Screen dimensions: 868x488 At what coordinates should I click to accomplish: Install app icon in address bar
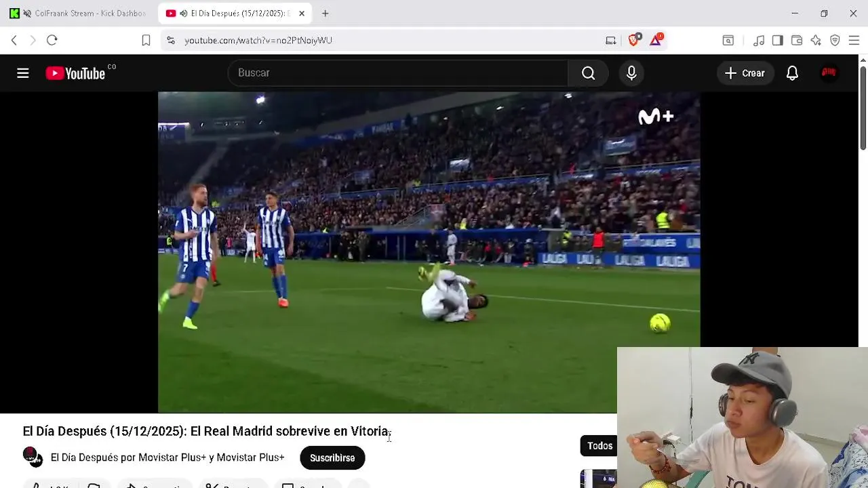point(610,41)
